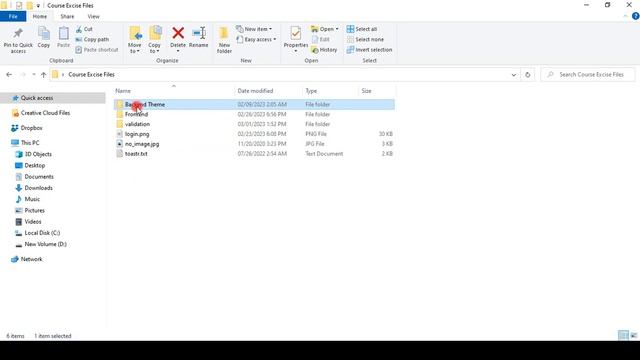Viewport: 640px width, 360px height.
Task: Click Select none
Action: [365, 40]
